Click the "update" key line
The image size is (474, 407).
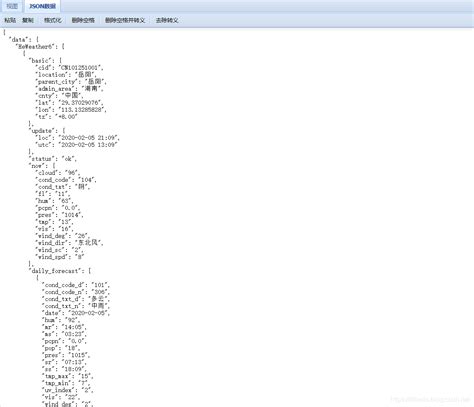(47, 131)
